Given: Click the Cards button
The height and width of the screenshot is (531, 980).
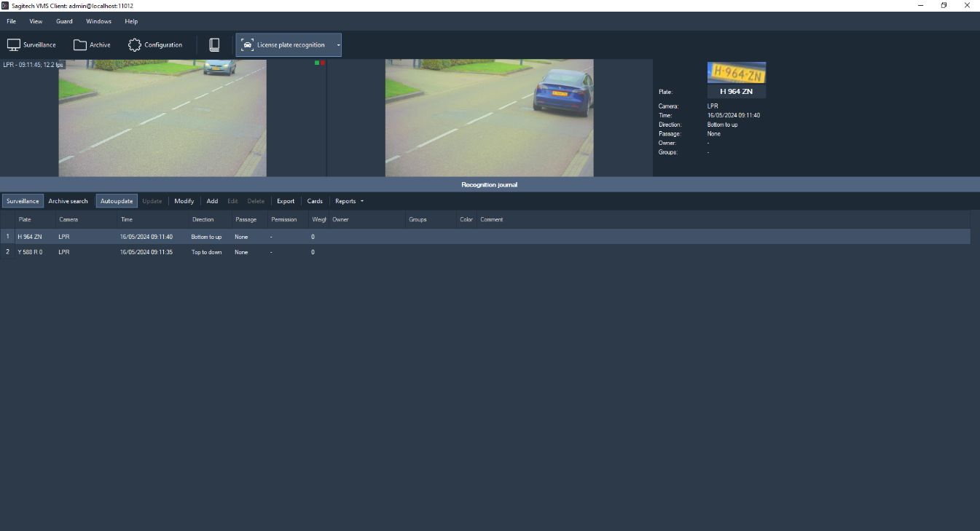Looking at the screenshot, I should pos(315,201).
